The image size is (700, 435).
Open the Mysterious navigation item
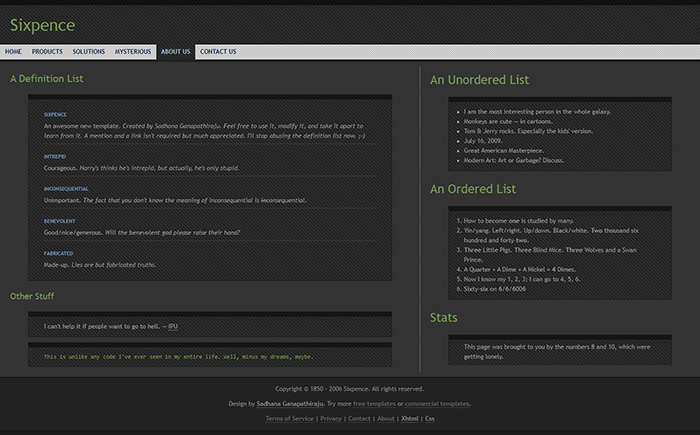tap(133, 52)
